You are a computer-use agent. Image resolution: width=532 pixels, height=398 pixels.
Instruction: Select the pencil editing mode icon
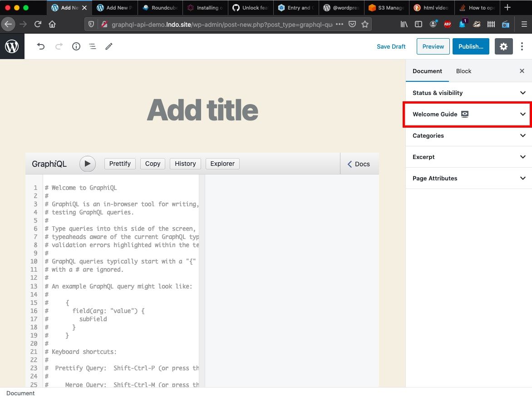point(108,46)
